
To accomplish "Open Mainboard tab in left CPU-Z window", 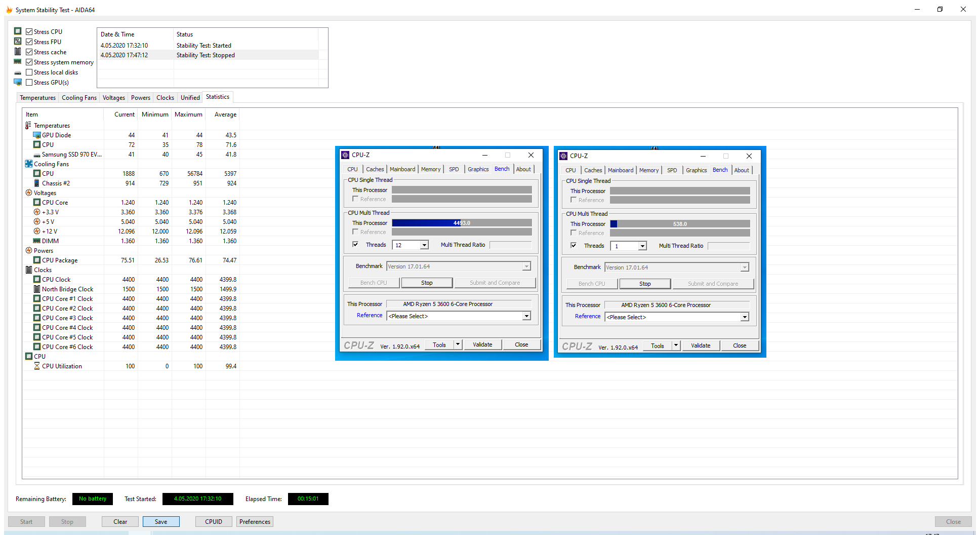I will (x=402, y=169).
